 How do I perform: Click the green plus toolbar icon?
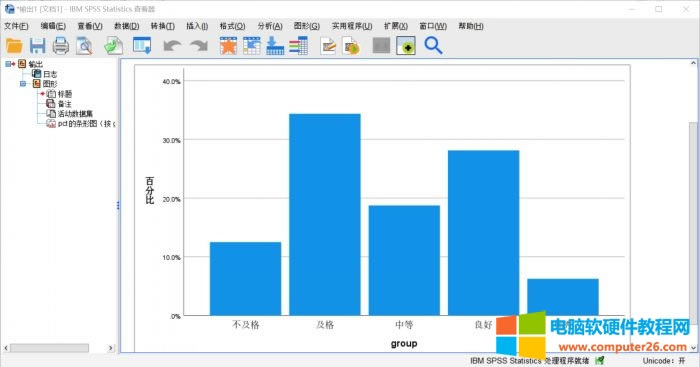pos(406,46)
